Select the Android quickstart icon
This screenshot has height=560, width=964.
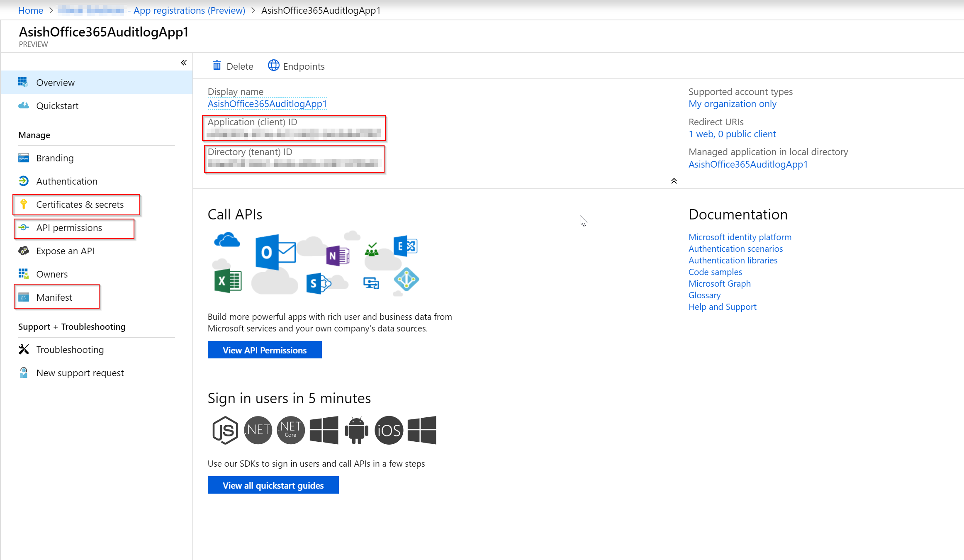(356, 430)
